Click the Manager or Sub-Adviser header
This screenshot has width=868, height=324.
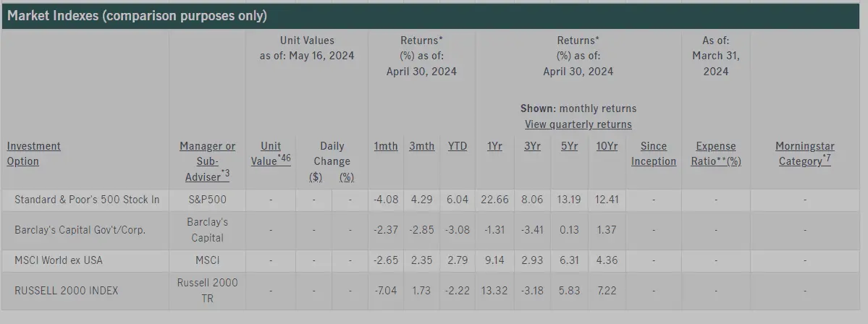coord(207,161)
